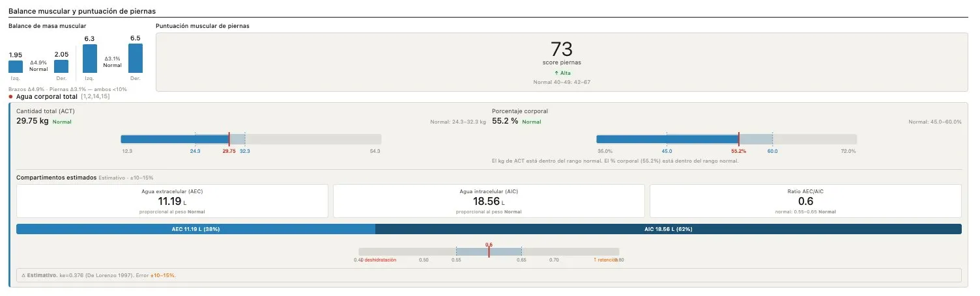Select the right leg bar labeled 6.5
Screen dimensions: 980x296
[135, 58]
